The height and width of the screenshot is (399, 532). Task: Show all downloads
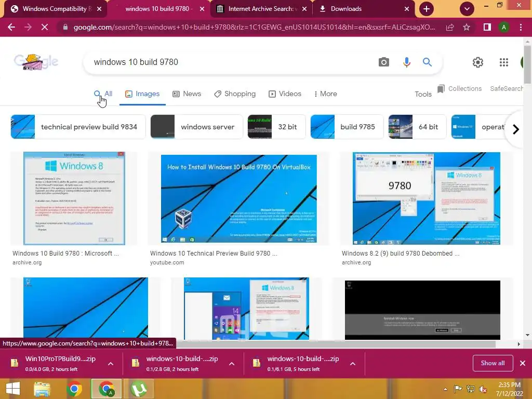[493, 363]
